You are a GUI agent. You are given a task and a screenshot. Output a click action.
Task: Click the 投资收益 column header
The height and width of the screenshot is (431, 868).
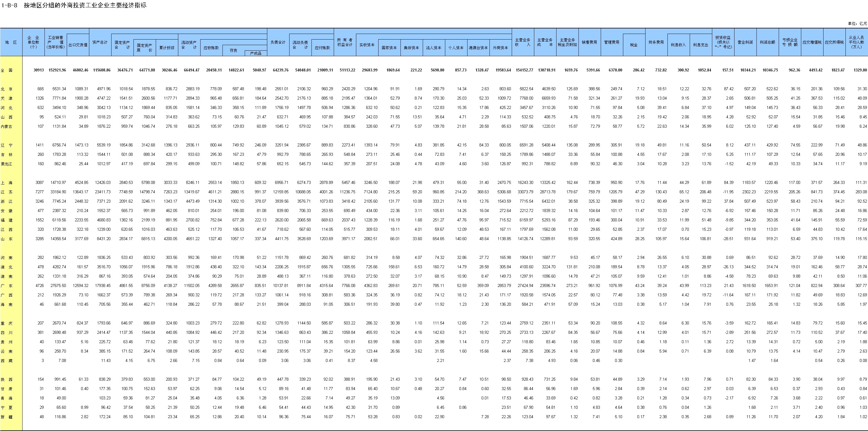[x=723, y=42]
